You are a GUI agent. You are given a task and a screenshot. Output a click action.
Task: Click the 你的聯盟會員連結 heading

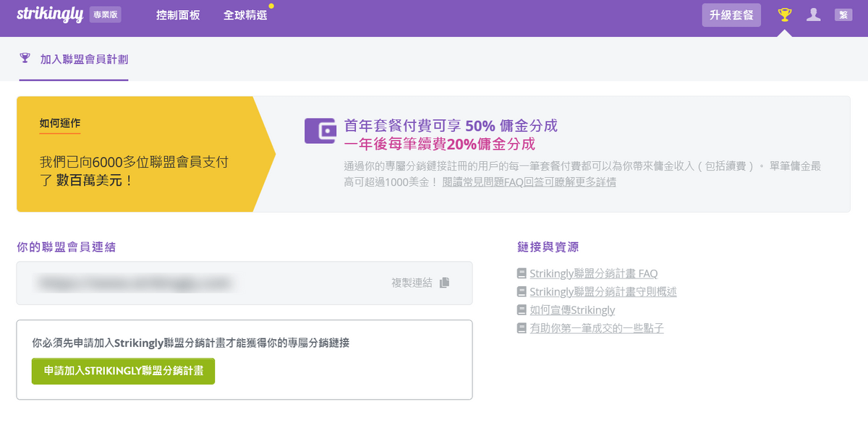(66, 247)
